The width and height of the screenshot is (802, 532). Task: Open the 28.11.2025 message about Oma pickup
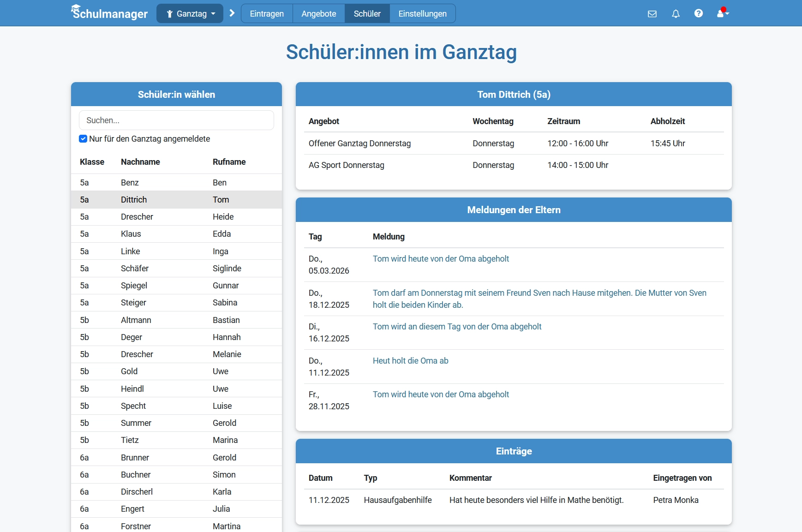pyautogui.click(x=441, y=395)
